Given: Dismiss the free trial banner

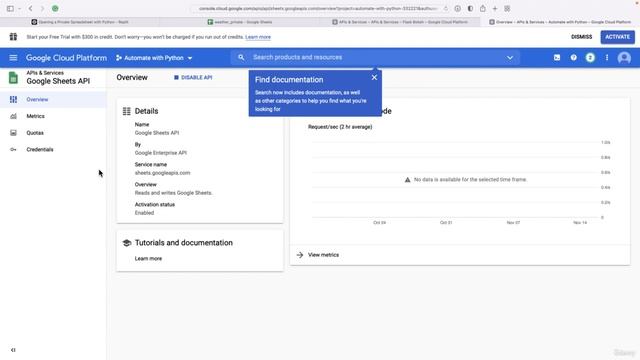Looking at the screenshot, I should 581,37.
